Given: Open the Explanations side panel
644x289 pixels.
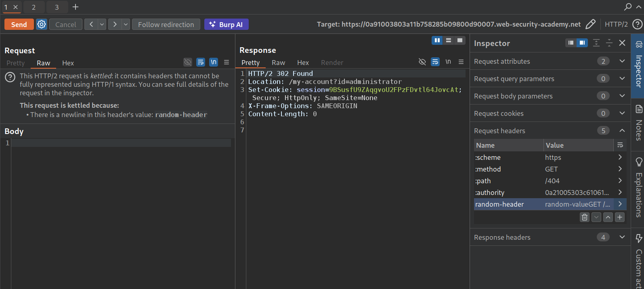Looking at the screenshot, I should (x=638, y=188).
